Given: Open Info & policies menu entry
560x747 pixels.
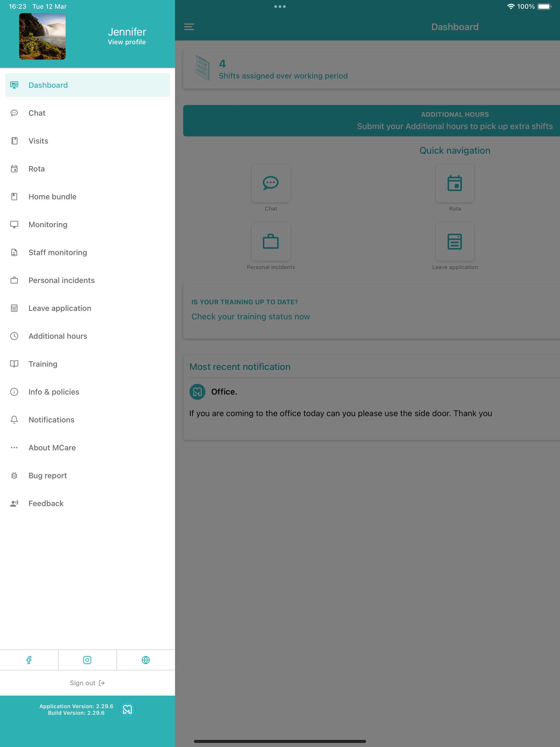Looking at the screenshot, I should pos(87,392).
